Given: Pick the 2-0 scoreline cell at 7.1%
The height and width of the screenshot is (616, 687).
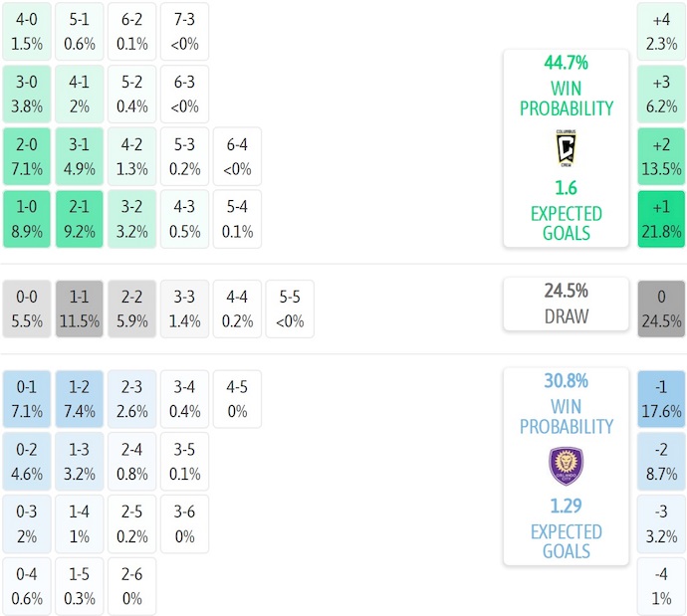Looking at the screenshot, I should click(28, 156).
